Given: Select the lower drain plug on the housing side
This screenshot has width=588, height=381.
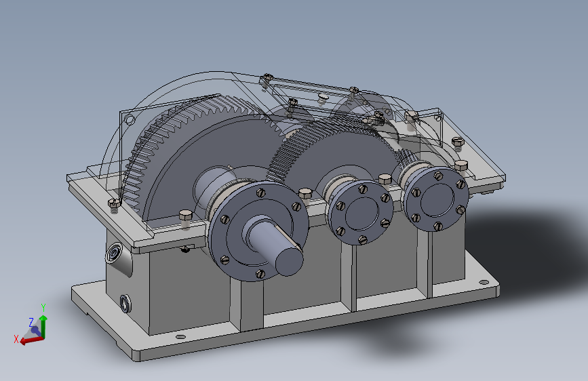Looking at the screenshot, I should click(x=125, y=303).
